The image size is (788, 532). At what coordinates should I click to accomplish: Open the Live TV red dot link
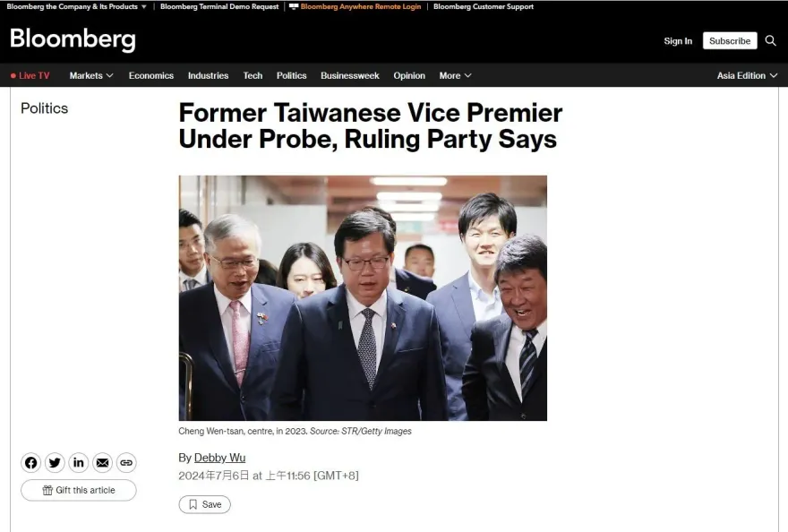pyautogui.click(x=30, y=75)
